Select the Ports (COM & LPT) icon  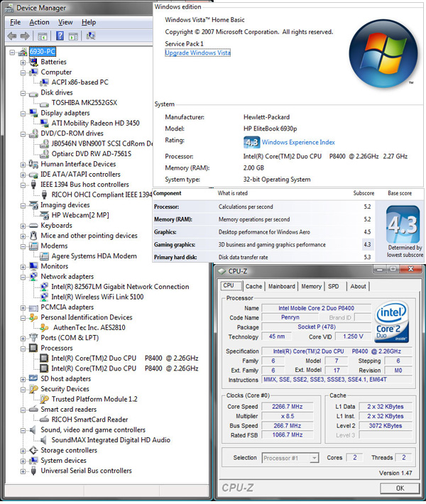pos(33,338)
